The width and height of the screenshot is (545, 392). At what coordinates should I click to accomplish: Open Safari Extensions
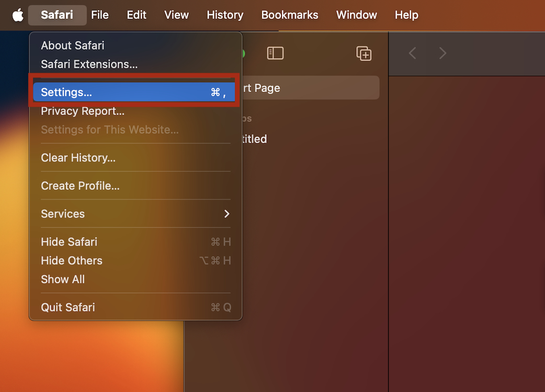89,64
